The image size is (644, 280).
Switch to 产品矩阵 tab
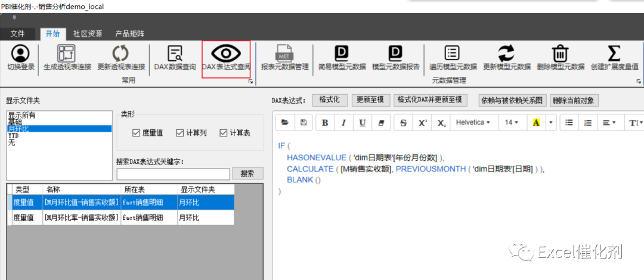point(129,34)
